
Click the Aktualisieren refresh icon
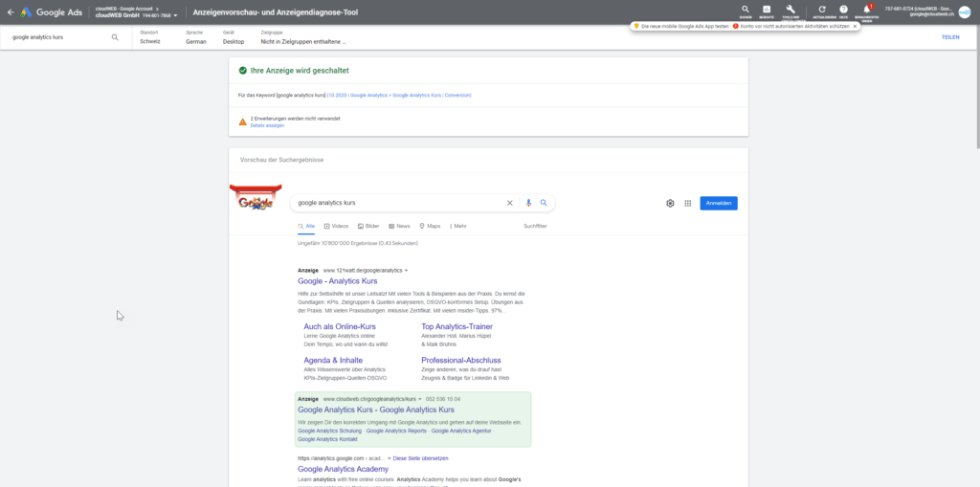[822, 10]
